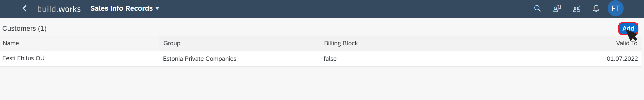Select the Billing Block column header
This screenshot has height=100, width=644.
(341, 43)
